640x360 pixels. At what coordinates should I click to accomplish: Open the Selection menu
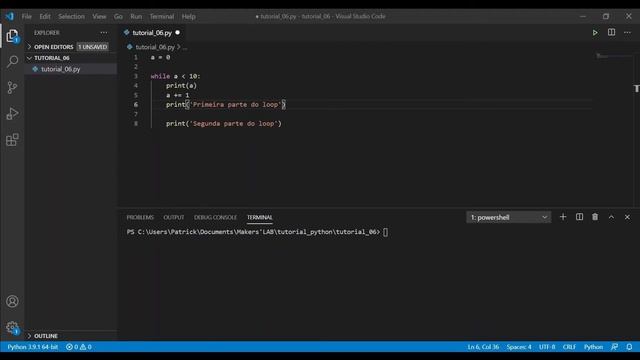(71, 16)
